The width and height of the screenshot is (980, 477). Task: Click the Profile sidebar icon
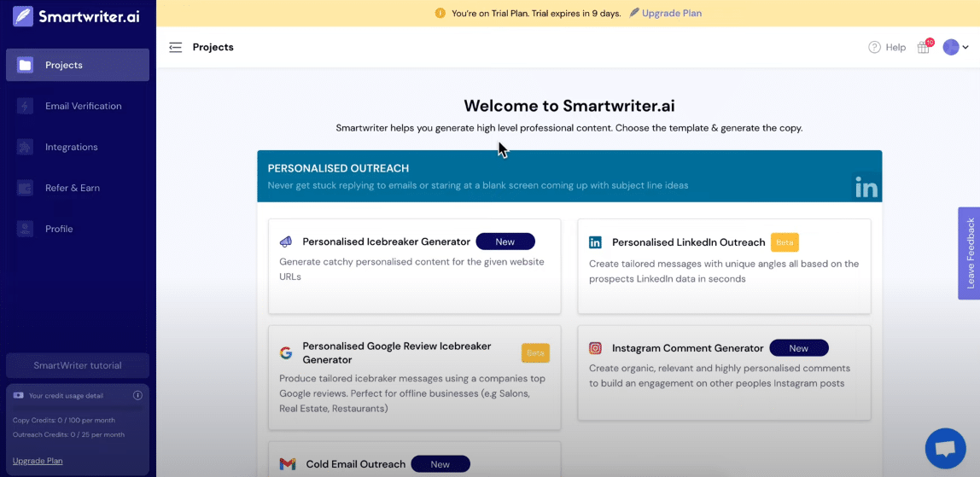point(25,230)
